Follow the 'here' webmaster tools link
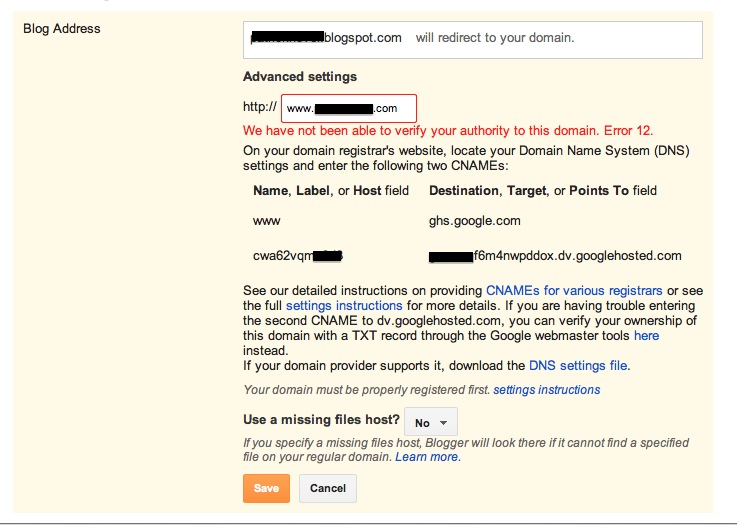Image resolution: width=737 pixels, height=525 pixels. click(646, 336)
